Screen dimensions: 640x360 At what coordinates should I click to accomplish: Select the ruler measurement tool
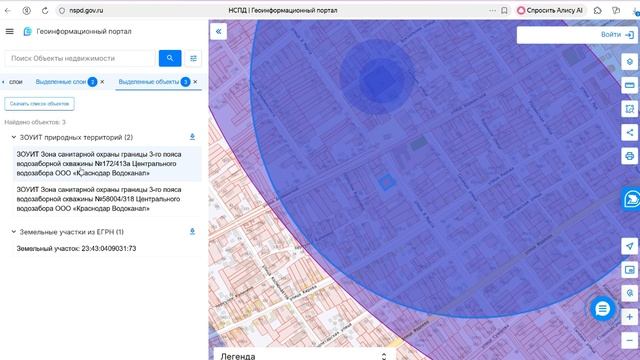pos(629,85)
